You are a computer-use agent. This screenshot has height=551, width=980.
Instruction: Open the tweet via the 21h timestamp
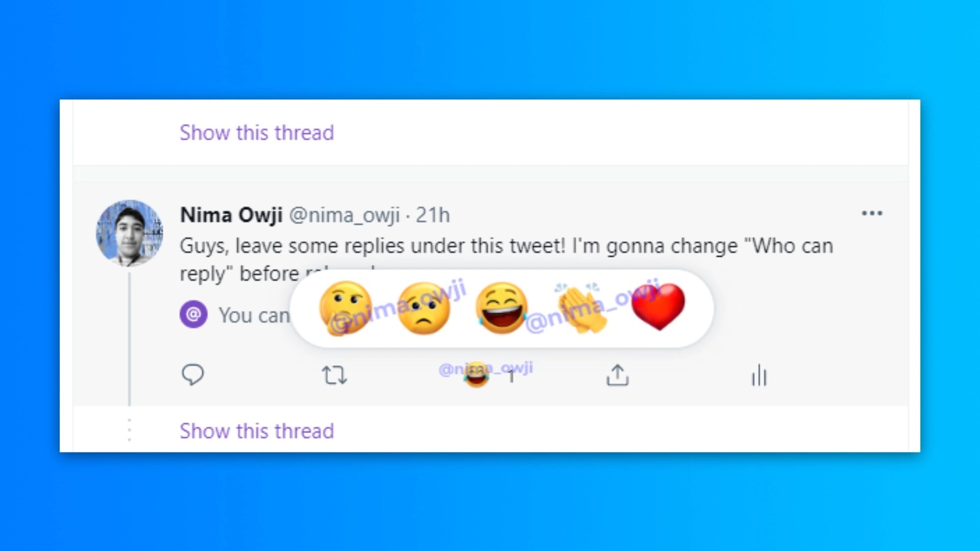tap(433, 215)
